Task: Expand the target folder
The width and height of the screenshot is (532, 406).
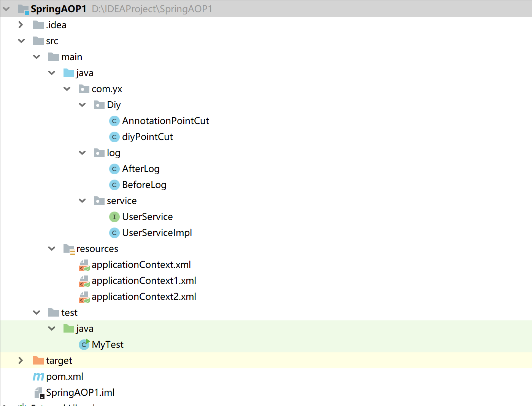Action: tap(21, 361)
